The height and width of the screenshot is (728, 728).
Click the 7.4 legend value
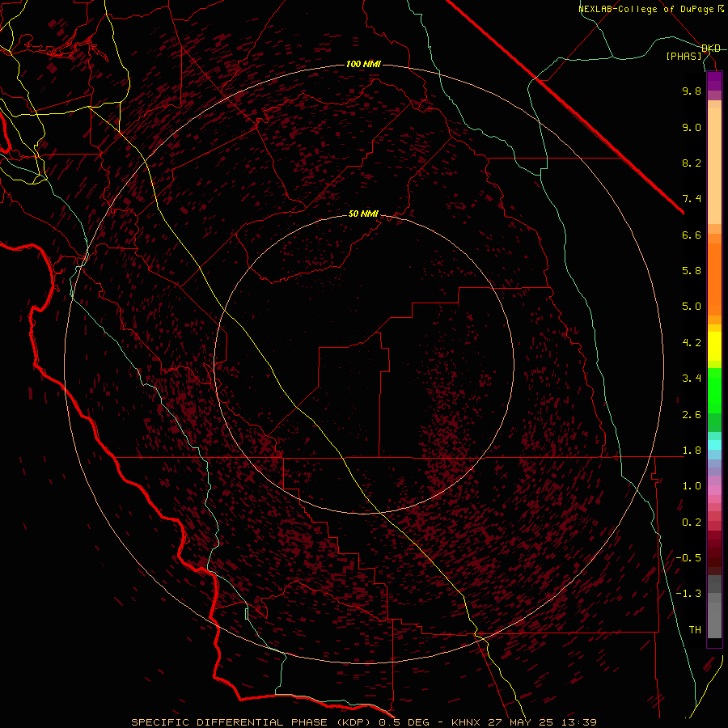692,199
